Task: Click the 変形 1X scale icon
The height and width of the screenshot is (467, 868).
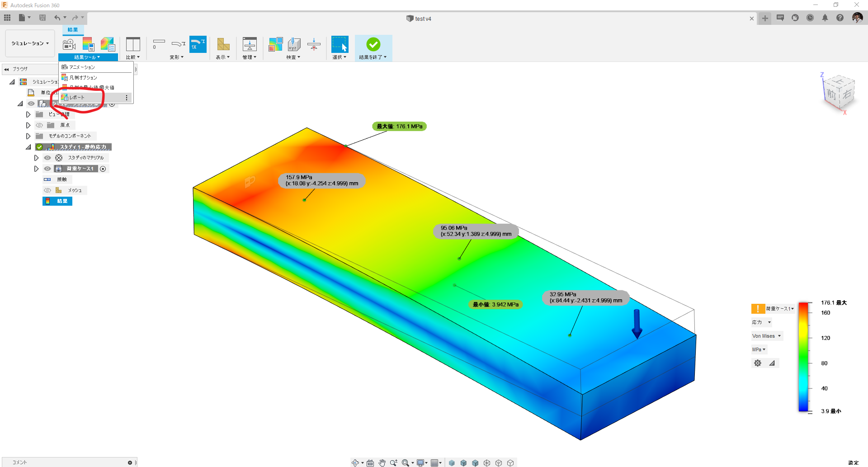Action: click(198, 44)
